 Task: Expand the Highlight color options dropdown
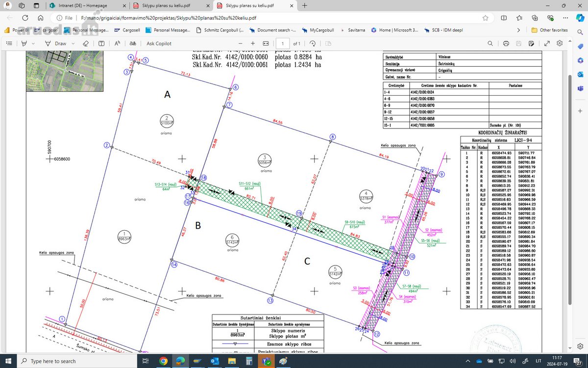(x=32, y=43)
